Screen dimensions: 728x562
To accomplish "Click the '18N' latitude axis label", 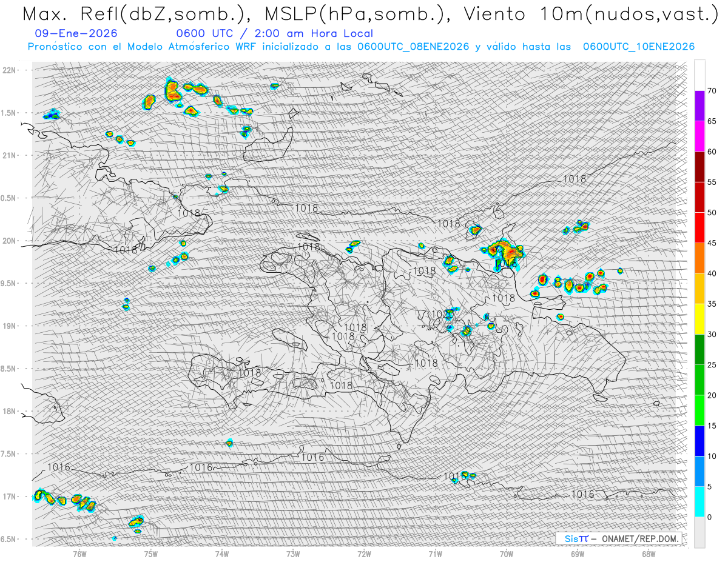I will point(9,411).
